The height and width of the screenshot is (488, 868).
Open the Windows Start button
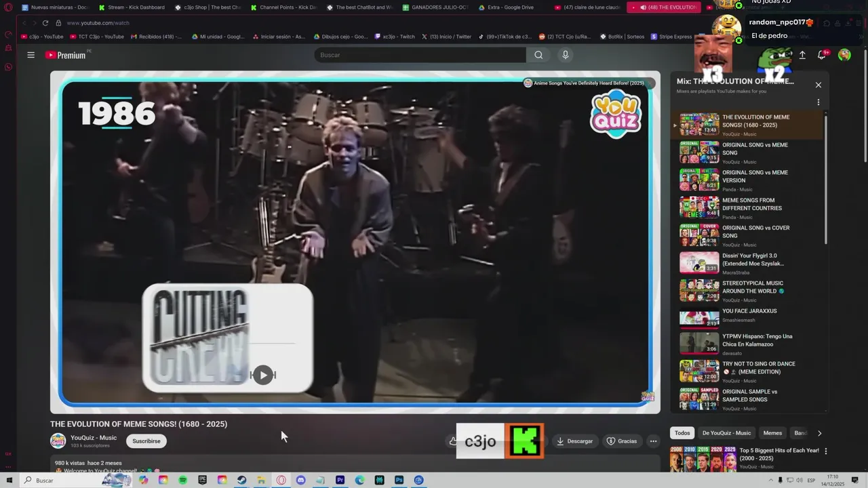click(9, 481)
